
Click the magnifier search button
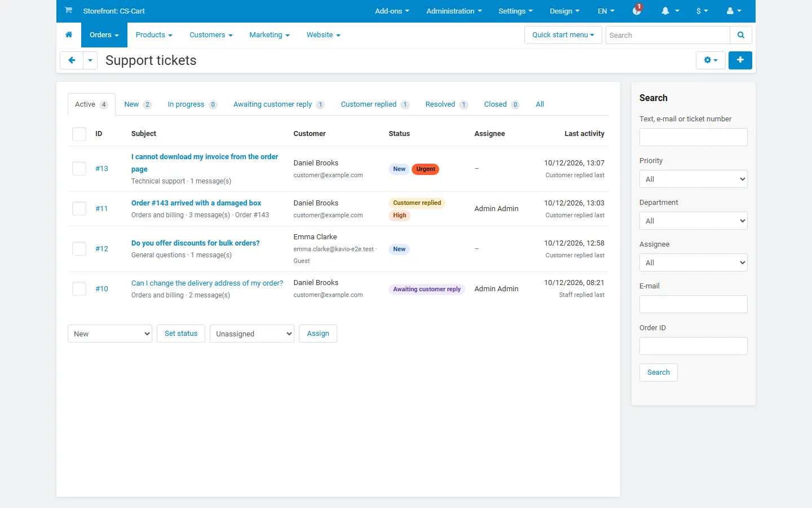(x=741, y=35)
